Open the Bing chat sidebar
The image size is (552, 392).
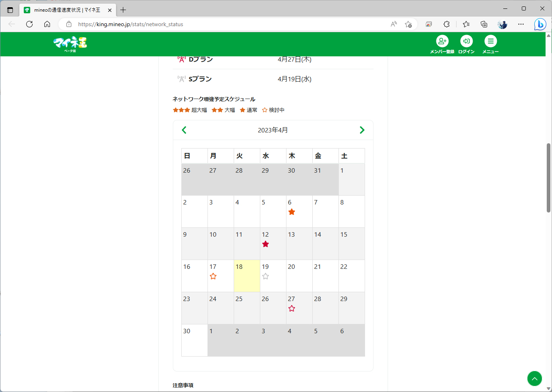click(540, 24)
